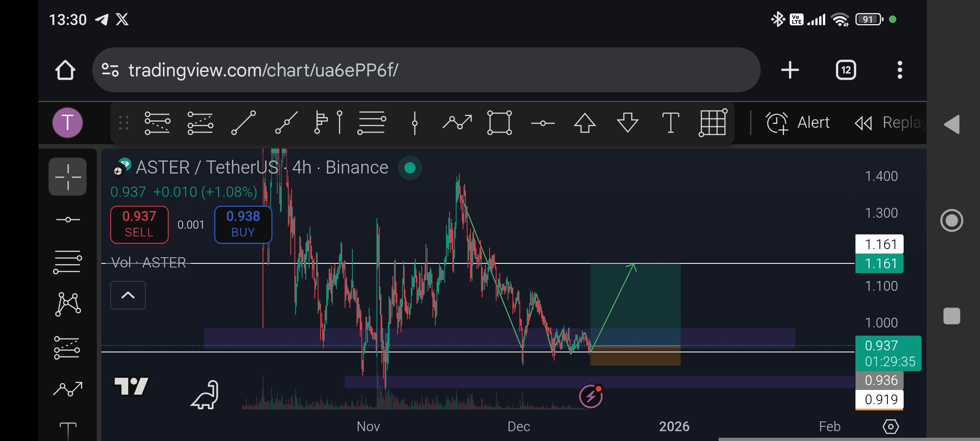Tap the tradingview.com address bar
Image resolution: width=980 pixels, height=441 pixels.
pyautogui.click(x=426, y=70)
